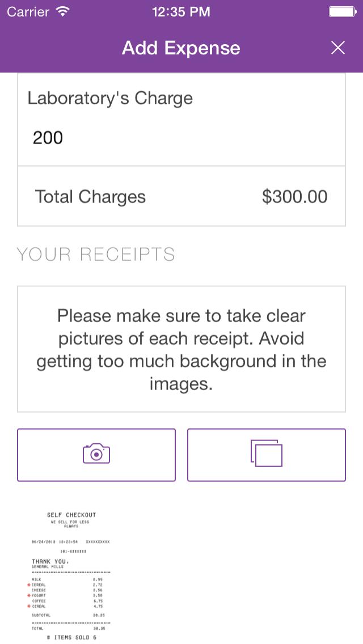This screenshot has width=363, height=644.
Task: Tap the THANK YOU text on receipt
Action: coord(50,561)
